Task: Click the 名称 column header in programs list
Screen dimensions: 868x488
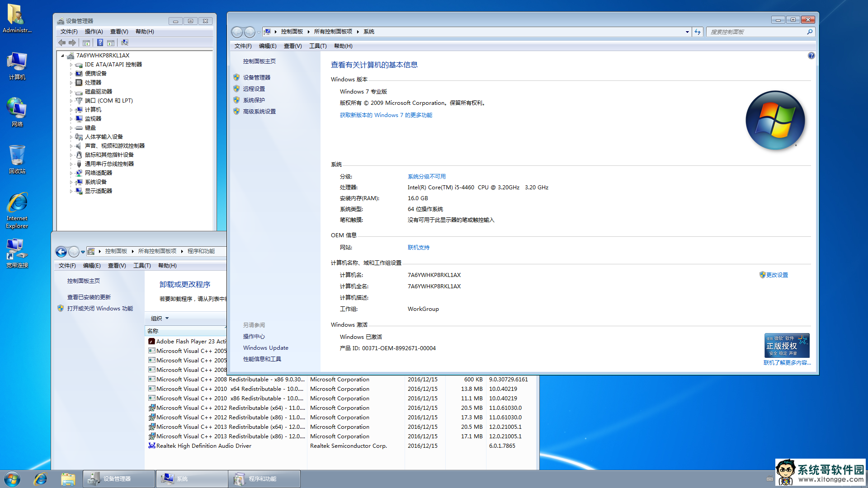Action: pyautogui.click(x=185, y=331)
